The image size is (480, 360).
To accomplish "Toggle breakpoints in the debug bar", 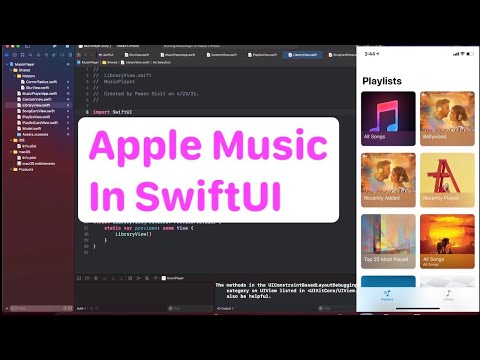I will click(x=87, y=278).
